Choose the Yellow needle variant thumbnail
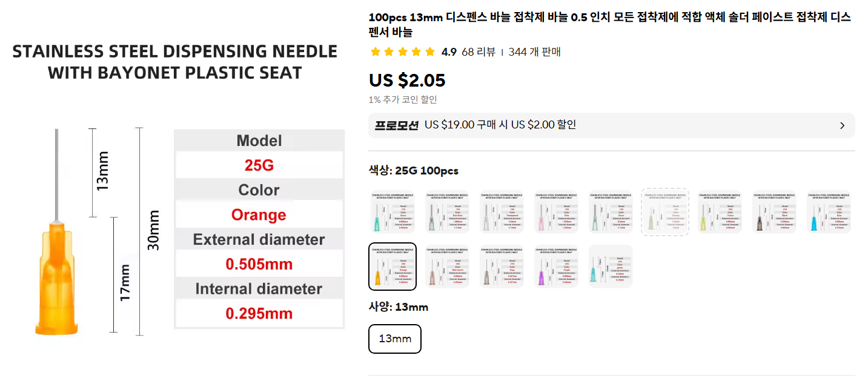Image resolution: width=868 pixels, height=378 pixels. 720,211
